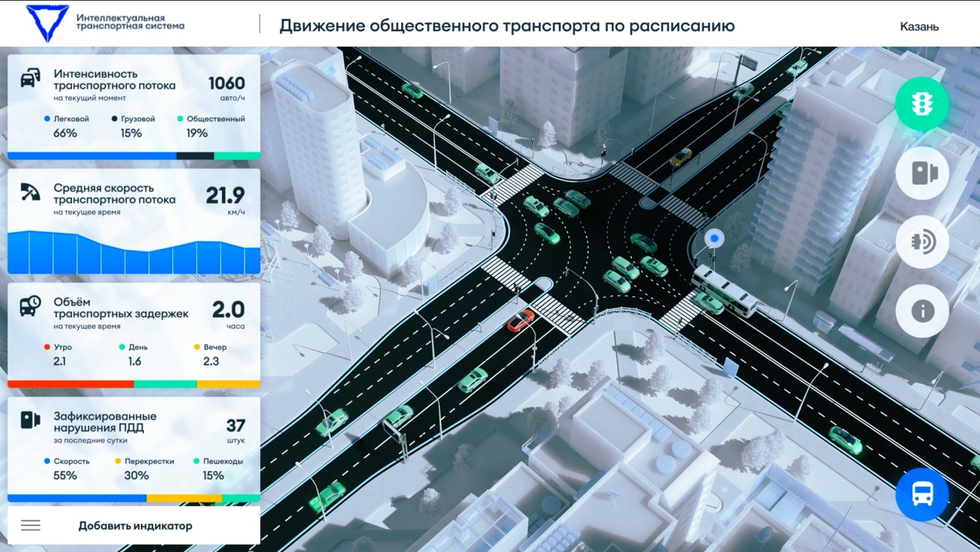Viewport: 980px width, 552px height.
Task: Open the hamburger menu beside Добавить индикатор
Action: click(x=31, y=525)
